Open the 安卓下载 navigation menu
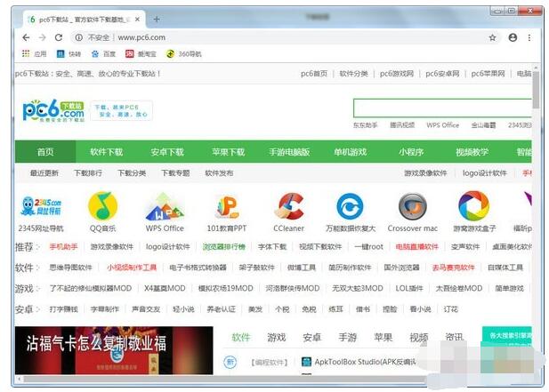 pos(167,152)
